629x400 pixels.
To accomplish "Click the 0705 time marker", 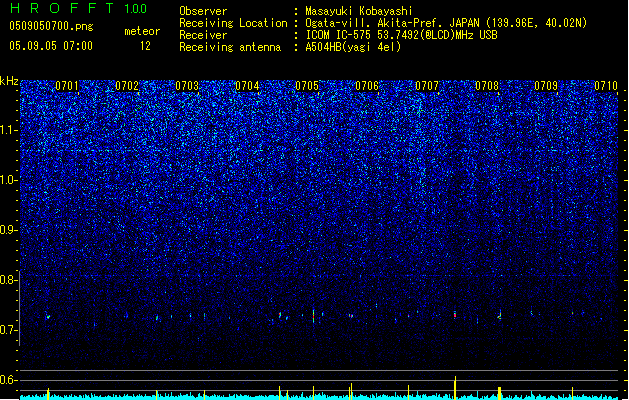I will (307, 86).
